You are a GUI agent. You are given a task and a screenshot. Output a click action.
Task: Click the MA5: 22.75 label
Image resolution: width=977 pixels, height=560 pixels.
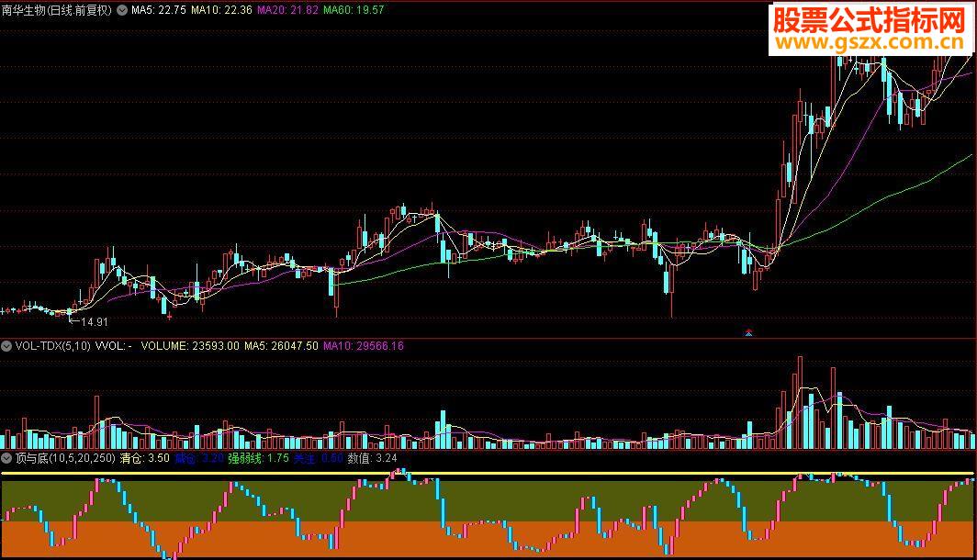click(158, 10)
